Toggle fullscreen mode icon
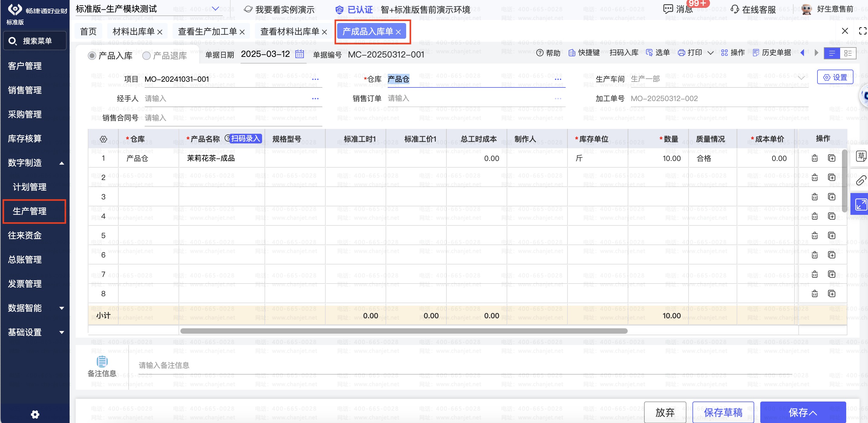Viewport: 868px width, 423px height. point(863,31)
